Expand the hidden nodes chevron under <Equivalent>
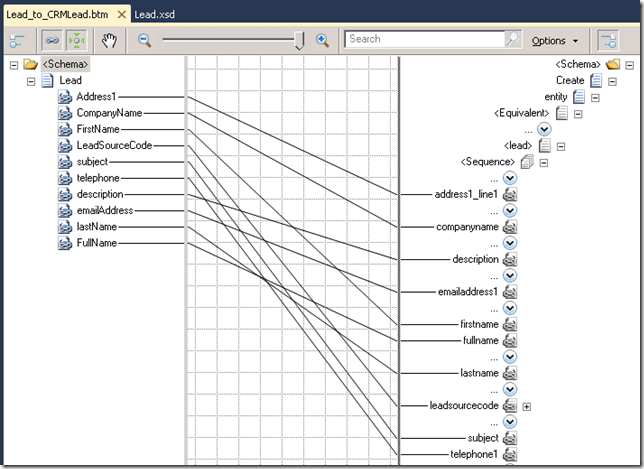The width and height of the screenshot is (644, 469). [x=544, y=129]
